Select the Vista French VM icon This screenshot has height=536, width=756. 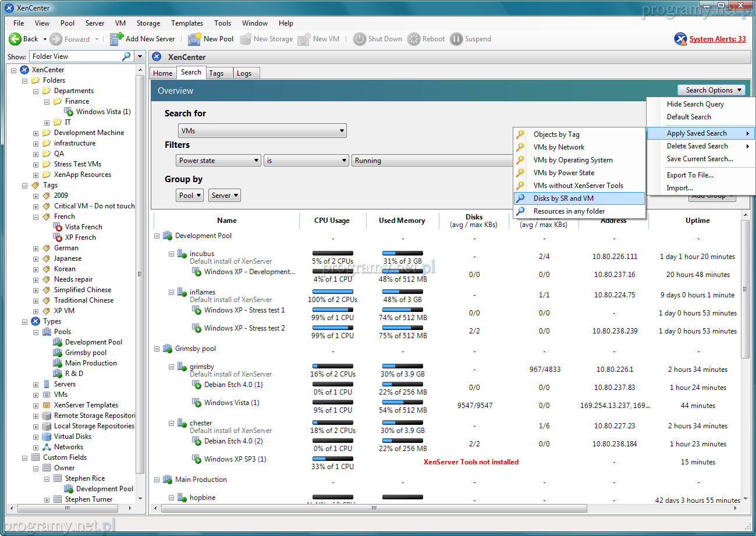[x=58, y=227]
